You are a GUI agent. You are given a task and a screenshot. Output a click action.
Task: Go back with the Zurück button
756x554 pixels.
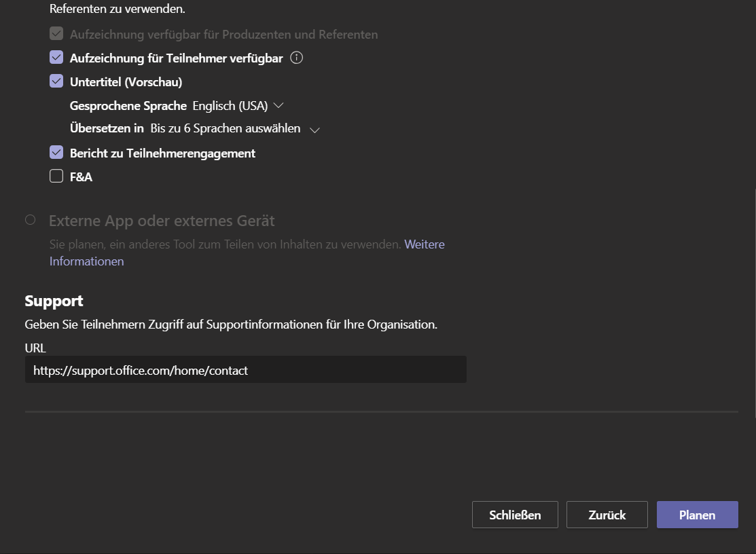click(607, 515)
